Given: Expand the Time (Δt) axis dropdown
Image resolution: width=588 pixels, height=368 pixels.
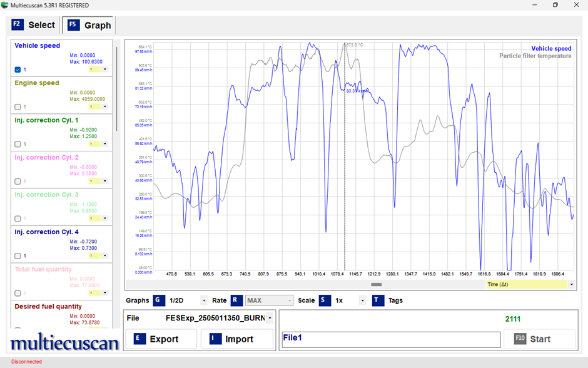Looking at the screenshot, I should pos(571,284).
